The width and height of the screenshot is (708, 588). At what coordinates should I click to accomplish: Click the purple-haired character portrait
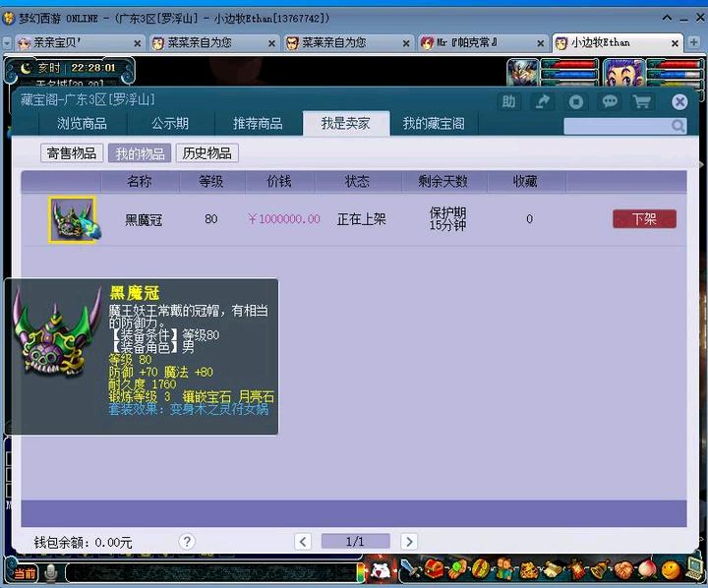(x=623, y=72)
